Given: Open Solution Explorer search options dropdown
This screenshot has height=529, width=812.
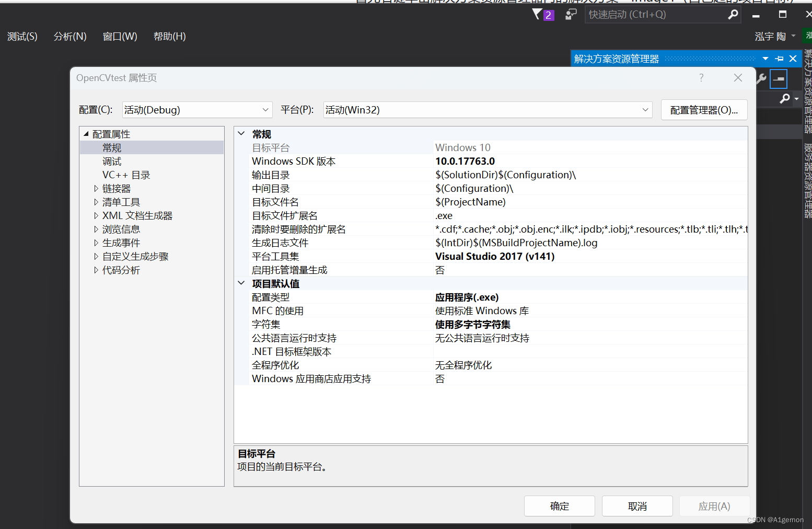Looking at the screenshot, I should [796, 98].
